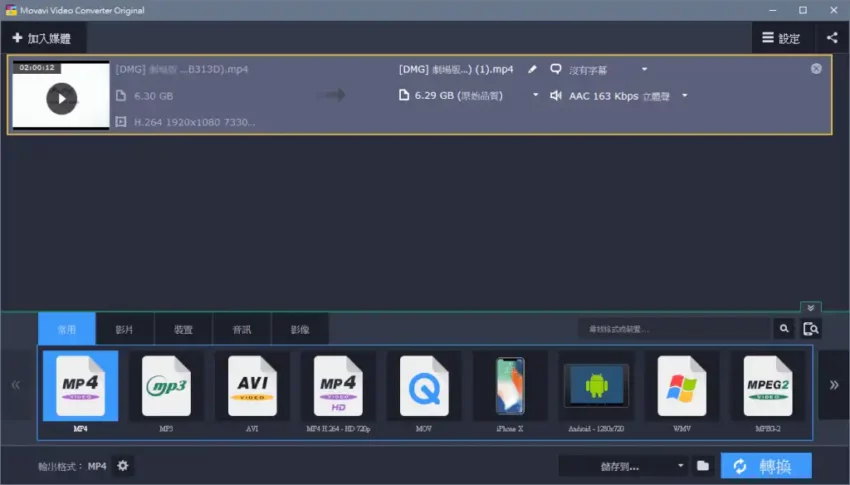Click the output folder icon
Image resolution: width=850 pixels, height=485 pixels.
[703, 466]
